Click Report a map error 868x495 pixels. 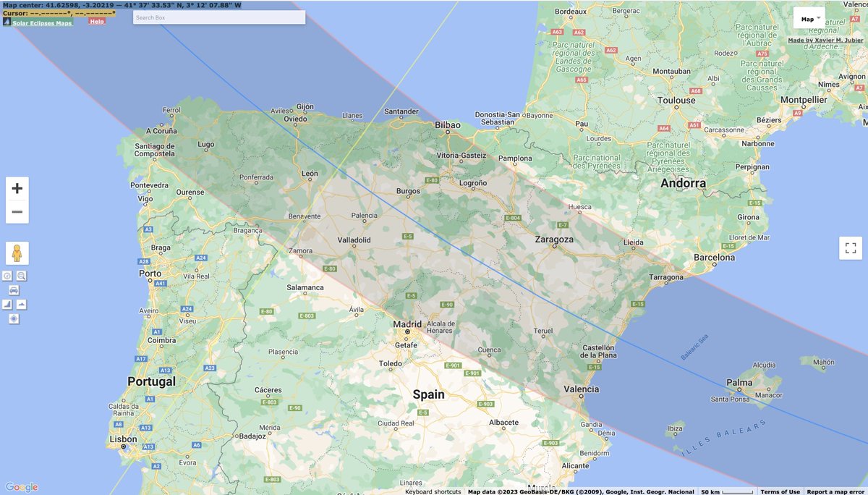835,491
